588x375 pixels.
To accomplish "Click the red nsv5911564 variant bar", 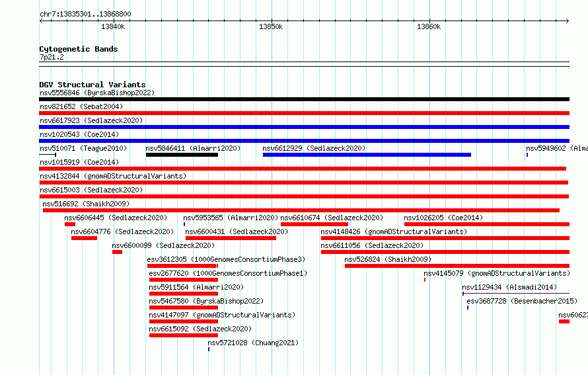I will (184, 294).
